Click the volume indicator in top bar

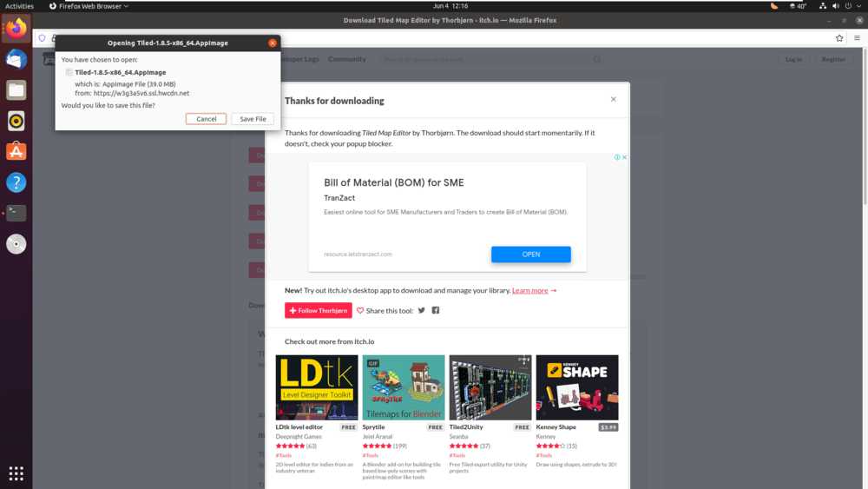click(835, 6)
